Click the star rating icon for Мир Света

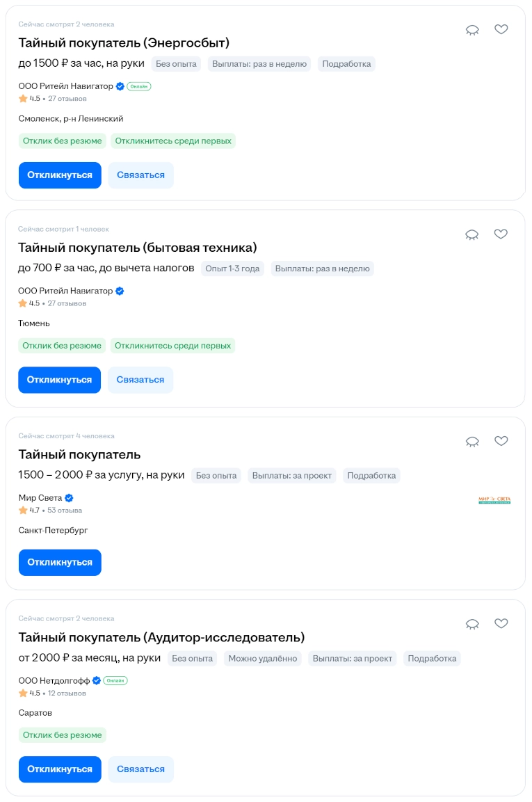[23, 510]
